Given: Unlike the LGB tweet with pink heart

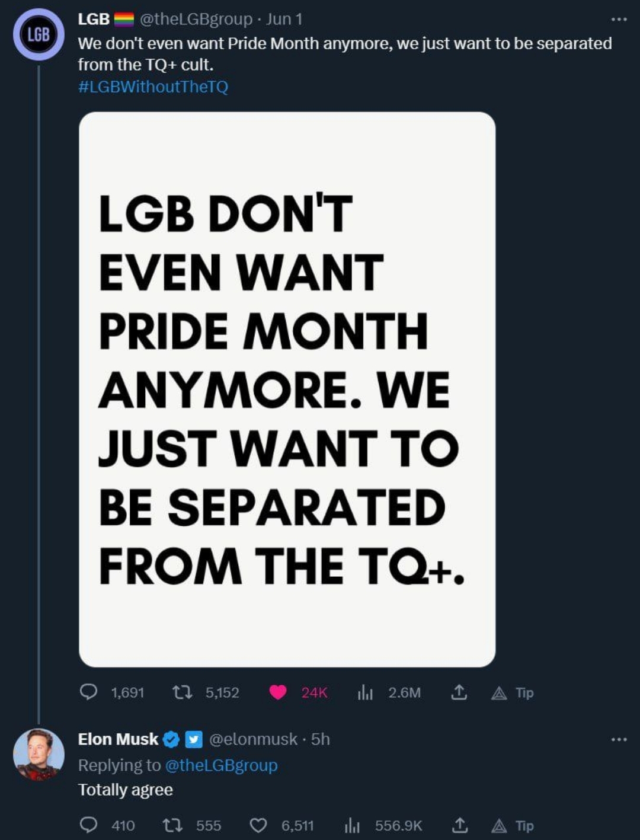Looking at the screenshot, I should (x=277, y=692).
